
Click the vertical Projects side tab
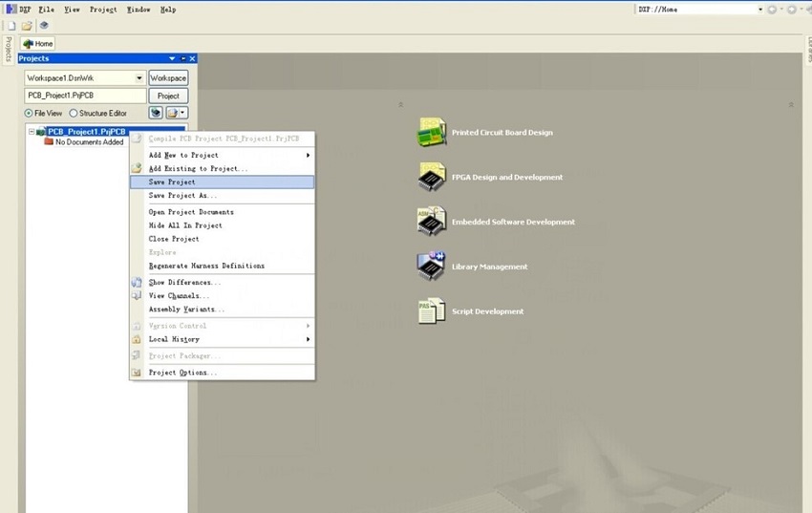click(8, 49)
